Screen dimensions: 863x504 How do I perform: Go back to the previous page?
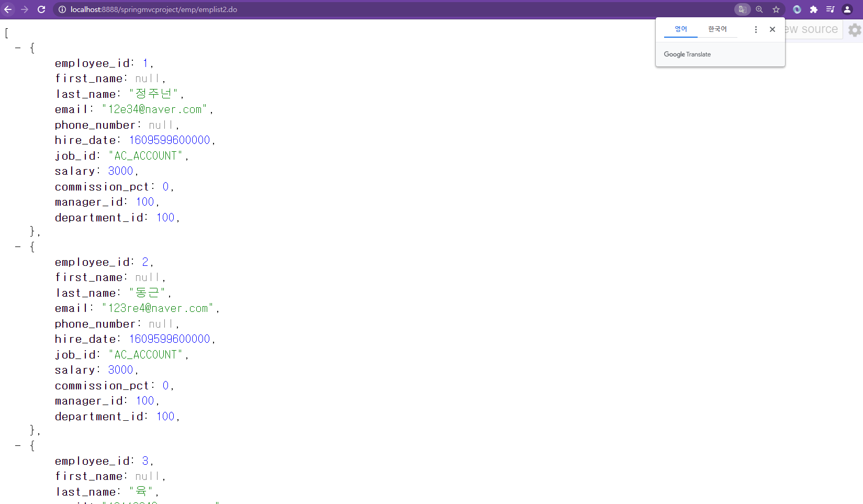(x=8, y=9)
